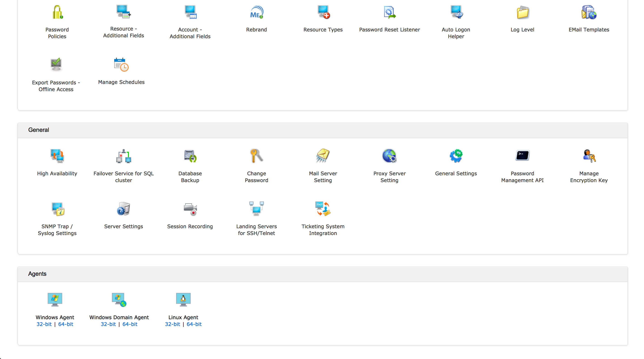The width and height of the screenshot is (644, 359).
Task: Open the Password Policies icon
Action: (x=57, y=12)
